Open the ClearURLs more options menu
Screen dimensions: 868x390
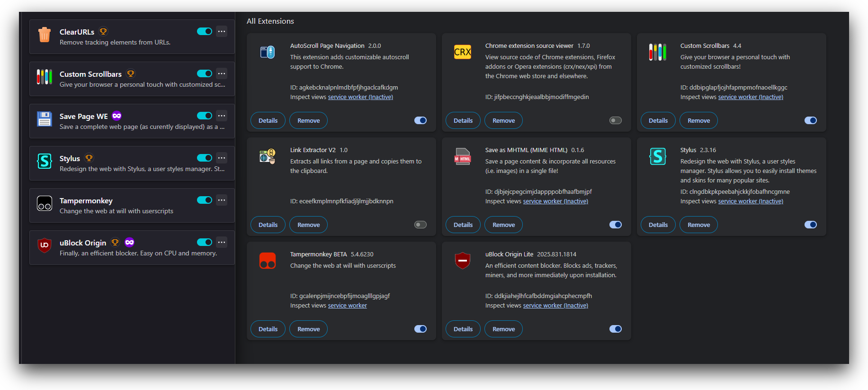pyautogui.click(x=222, y=31)
